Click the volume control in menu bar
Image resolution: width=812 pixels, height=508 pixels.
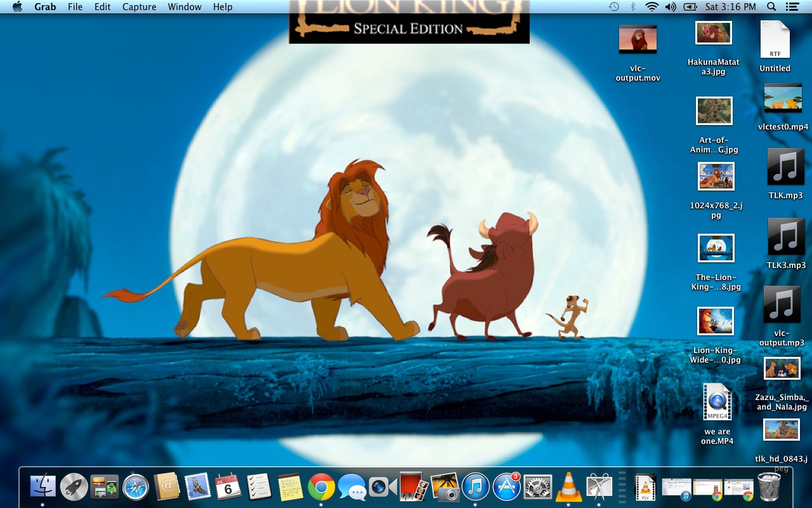tap(671, 7)
